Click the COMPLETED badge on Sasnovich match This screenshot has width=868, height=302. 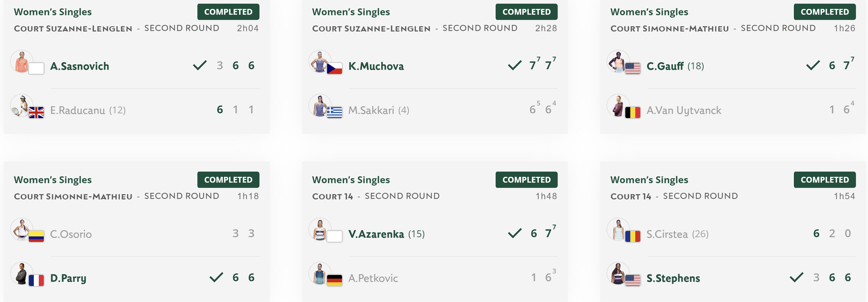[228, 12]
